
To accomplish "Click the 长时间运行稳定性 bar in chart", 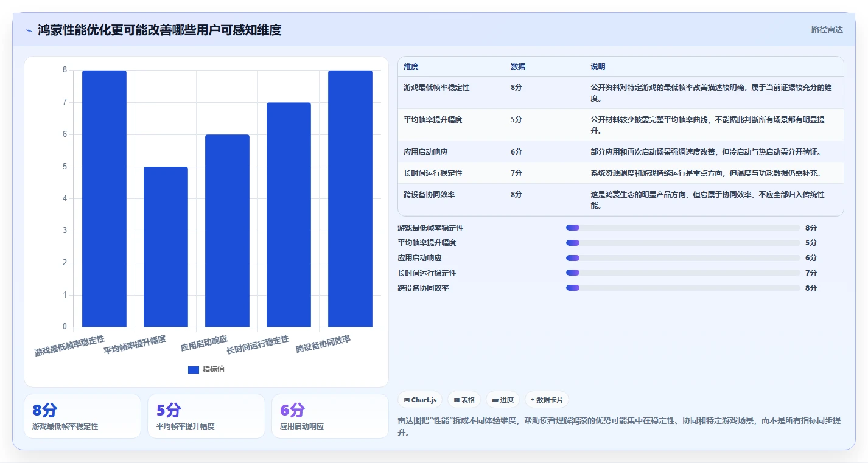I will (289, 215).
